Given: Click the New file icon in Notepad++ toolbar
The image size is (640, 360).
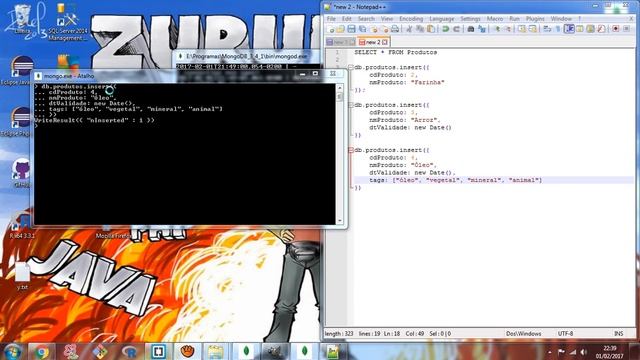Looking at the screenshot, I should [x=331, y=29].
